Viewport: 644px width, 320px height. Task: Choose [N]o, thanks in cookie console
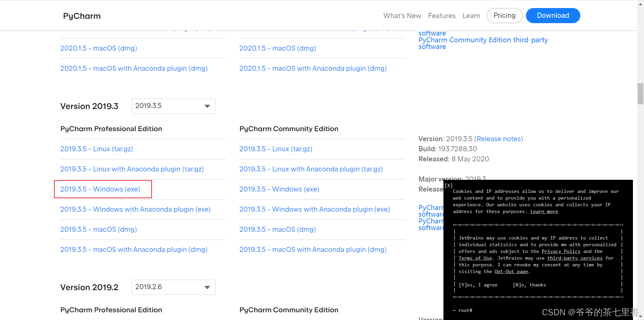click(529, 285)
